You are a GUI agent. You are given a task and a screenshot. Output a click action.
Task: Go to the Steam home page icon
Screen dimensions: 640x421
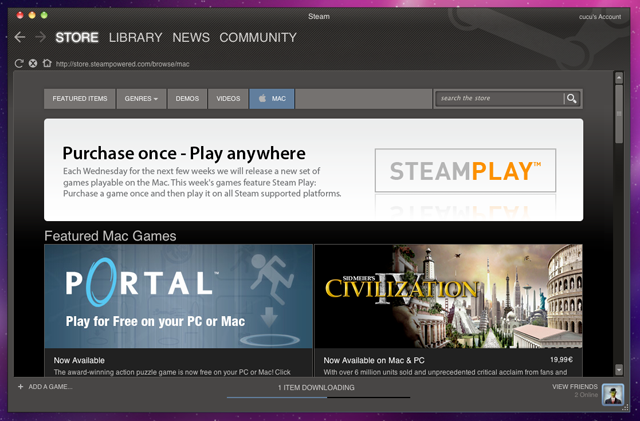tap(47, 63)
